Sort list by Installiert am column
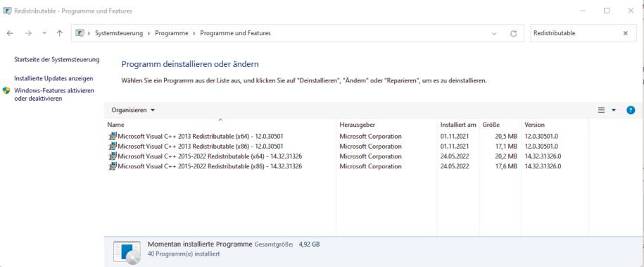This screenshot has height=267, width=644. tap(458, 124)
